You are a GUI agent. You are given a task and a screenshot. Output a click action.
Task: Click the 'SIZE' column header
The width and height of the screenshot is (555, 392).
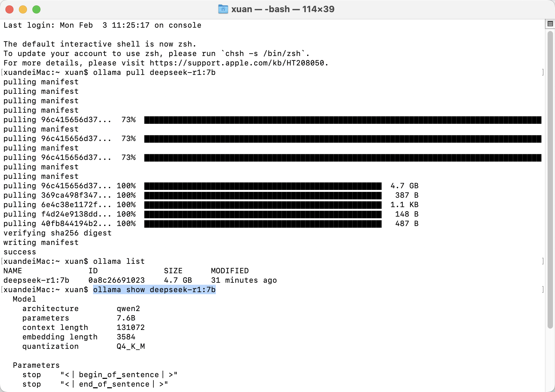(x=173, y=271)
